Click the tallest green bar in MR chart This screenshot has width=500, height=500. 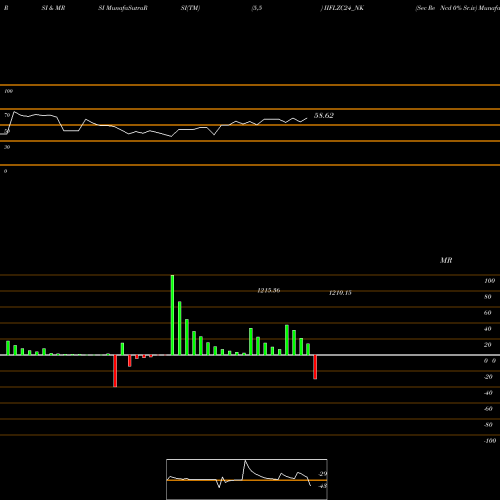172,315
